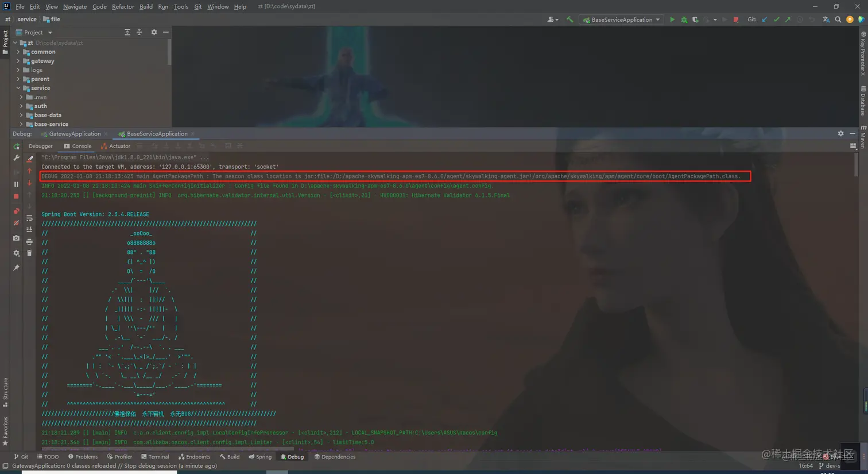Click the orange IDE update icon
Image resolution: width=868 pixels, height=474 pixels.
point(850,20)
